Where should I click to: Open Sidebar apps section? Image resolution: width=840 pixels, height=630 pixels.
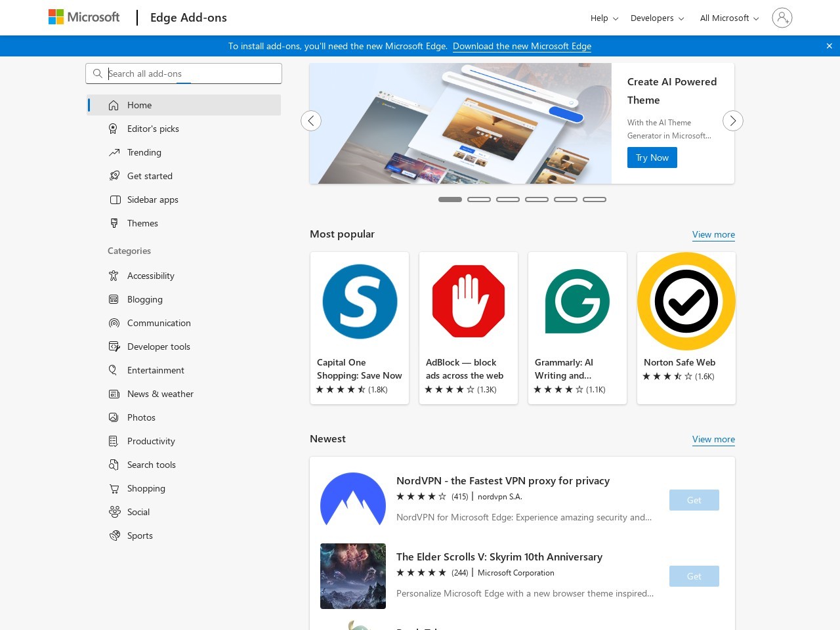(184, 199)
